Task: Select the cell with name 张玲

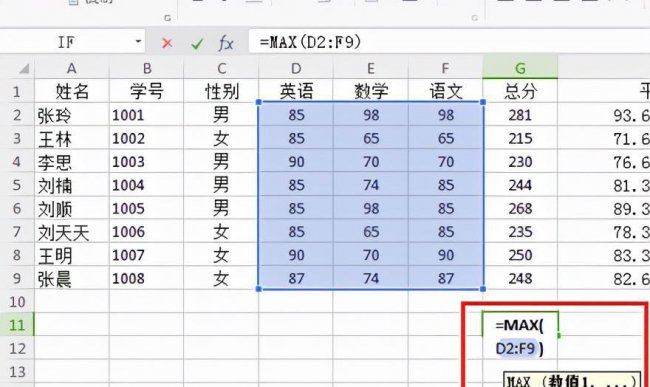Action: coord(72,115)
